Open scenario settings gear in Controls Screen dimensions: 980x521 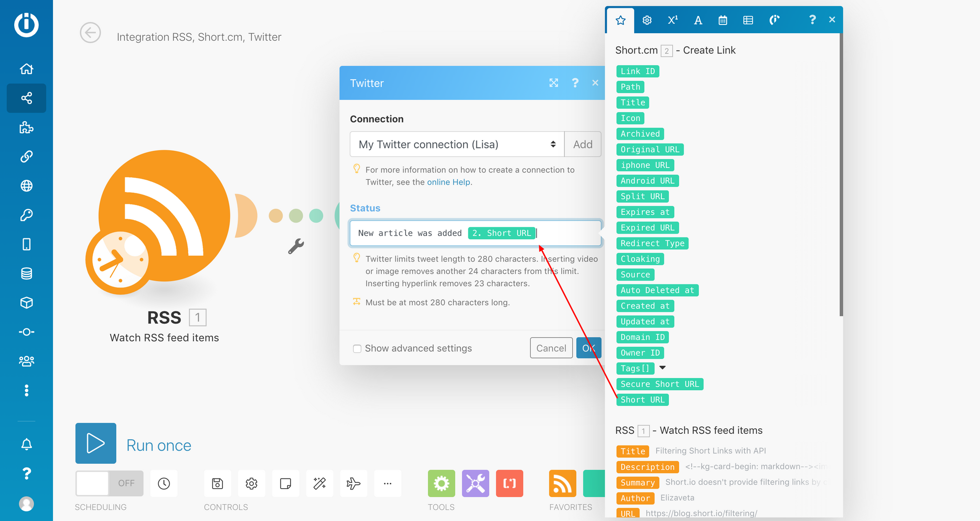pos(252,484)
